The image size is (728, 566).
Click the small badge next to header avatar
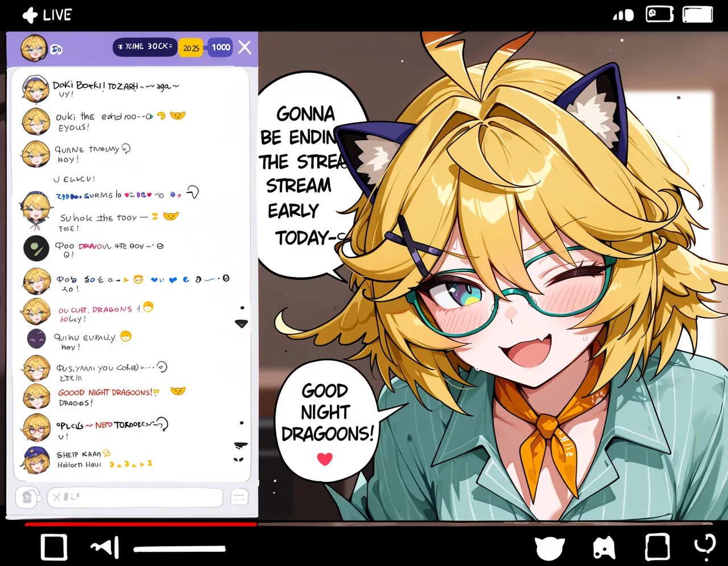click(x=56, y=50)
